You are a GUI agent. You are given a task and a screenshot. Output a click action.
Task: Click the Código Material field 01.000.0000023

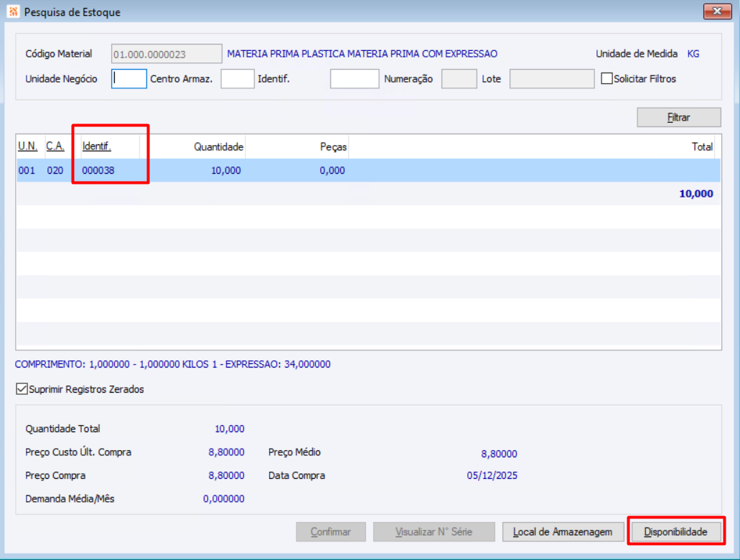pyautogui.click(x=167, y=54)
